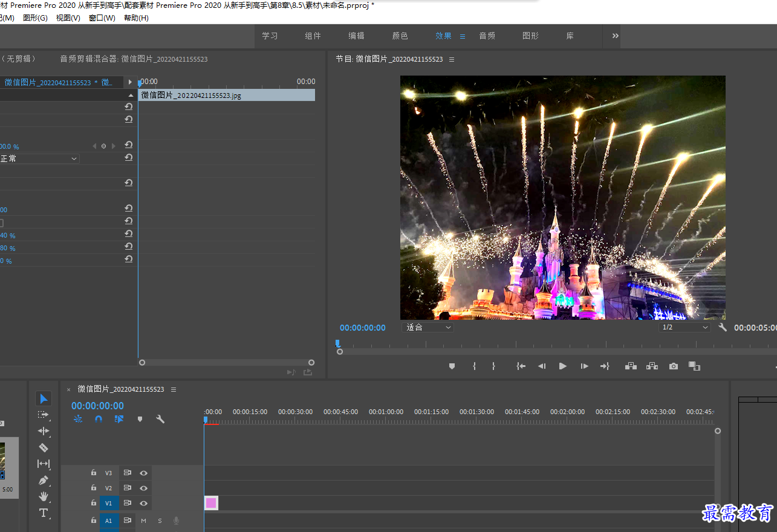
Task: Select the Razor tool
Action: (x=44, y=447)
